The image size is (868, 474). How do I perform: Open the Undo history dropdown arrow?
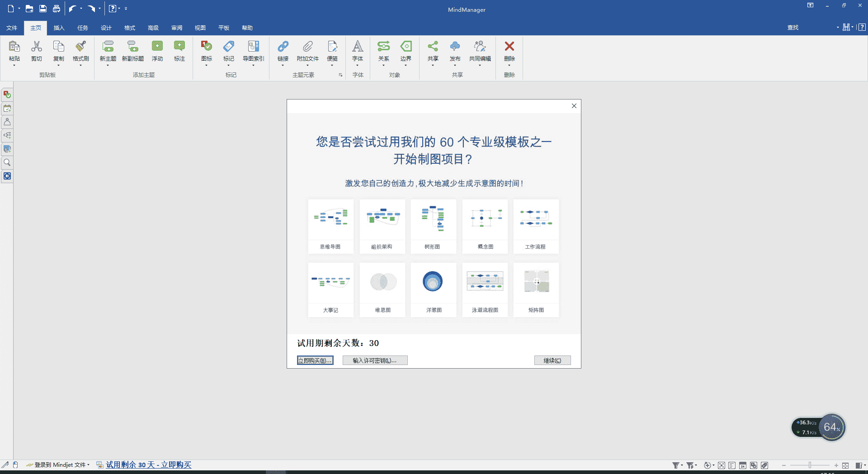81,9
